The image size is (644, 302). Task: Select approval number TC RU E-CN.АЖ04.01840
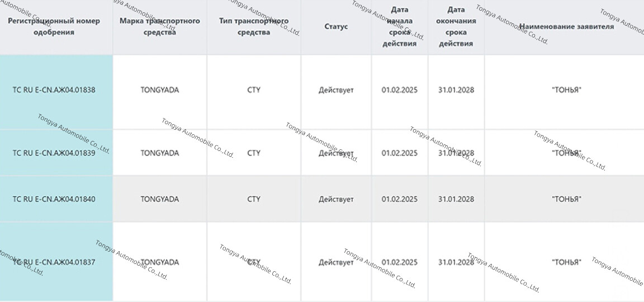(54, 199)
